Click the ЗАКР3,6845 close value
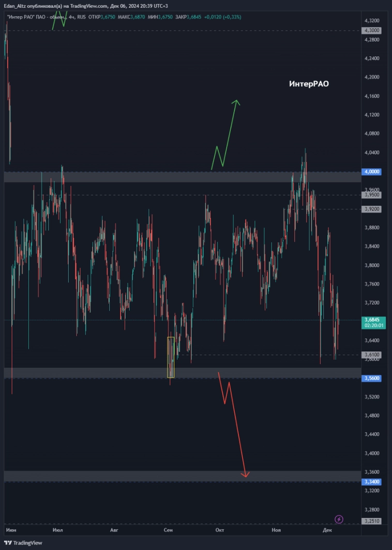 point(188,17)
